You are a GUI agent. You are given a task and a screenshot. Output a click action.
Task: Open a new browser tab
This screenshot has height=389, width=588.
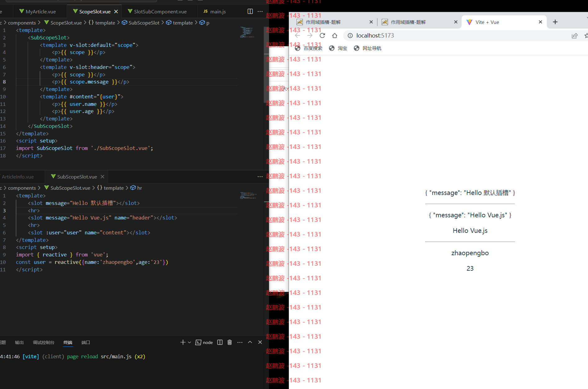click(555, 22)
